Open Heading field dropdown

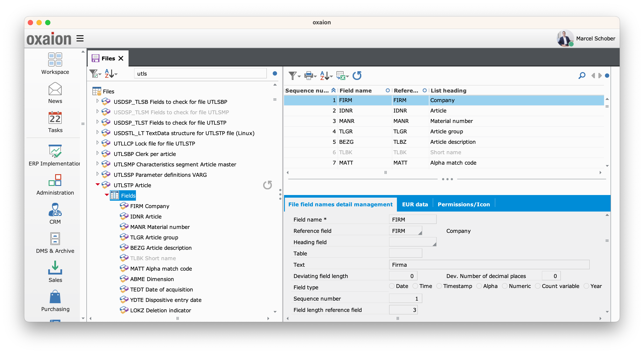(434, 244)
